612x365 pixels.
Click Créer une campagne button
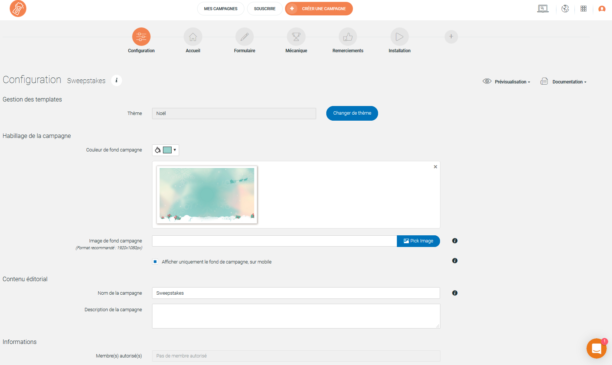point(319,9)
